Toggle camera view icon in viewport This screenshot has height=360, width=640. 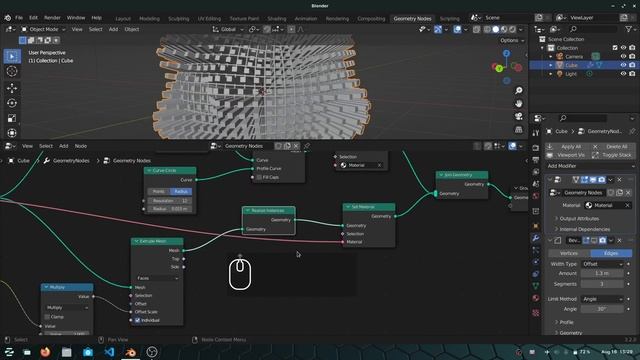click(518, 117)
